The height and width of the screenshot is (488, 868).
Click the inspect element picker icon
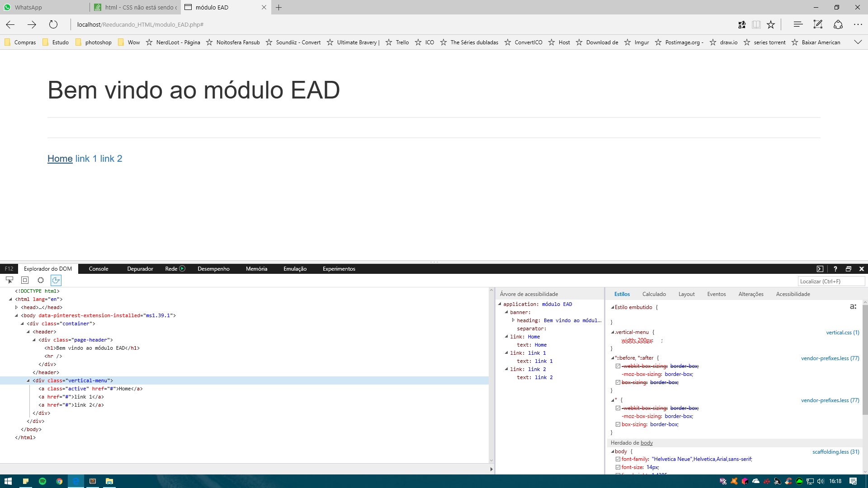(9, 281)
